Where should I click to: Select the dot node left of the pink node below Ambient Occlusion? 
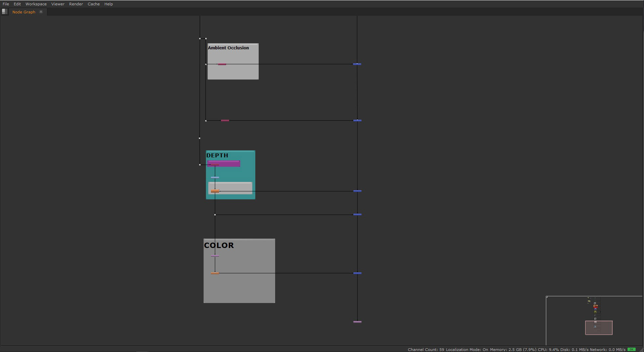pos(206,120)
